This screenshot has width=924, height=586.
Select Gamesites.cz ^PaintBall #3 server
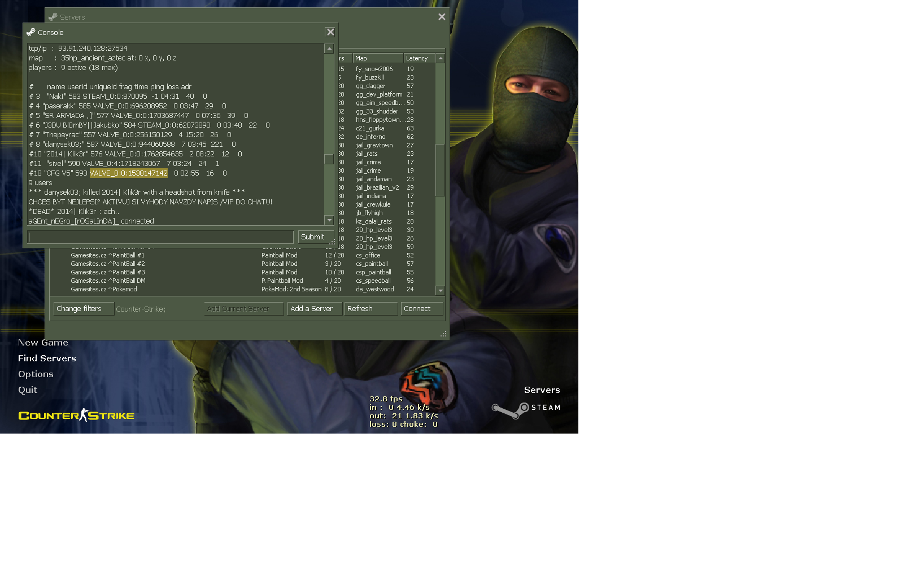pos(243,272)
